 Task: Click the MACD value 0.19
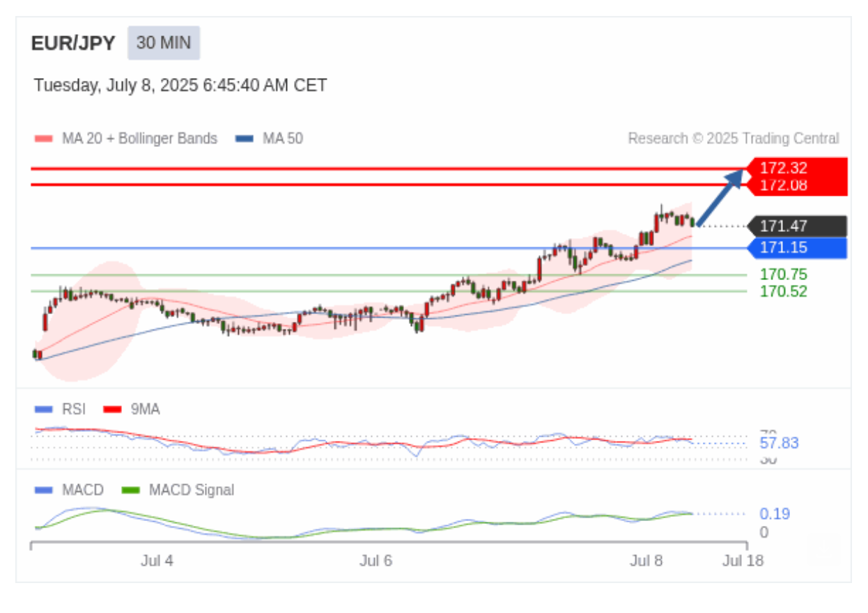click(775, 514)
